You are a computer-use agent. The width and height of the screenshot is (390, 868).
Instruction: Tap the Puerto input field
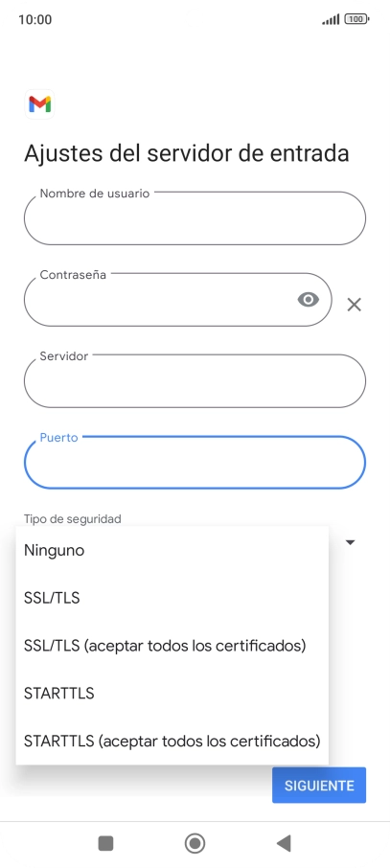point(195,462)
